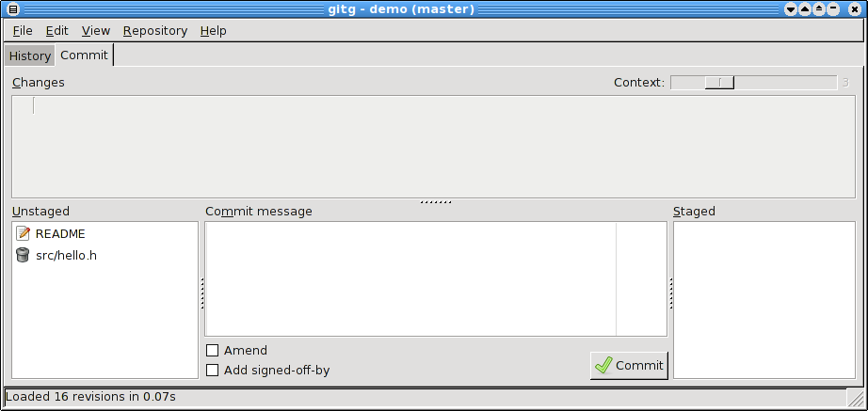868x411 pixels.
Task: Open the Edit menu
Action: click(57, 30)
